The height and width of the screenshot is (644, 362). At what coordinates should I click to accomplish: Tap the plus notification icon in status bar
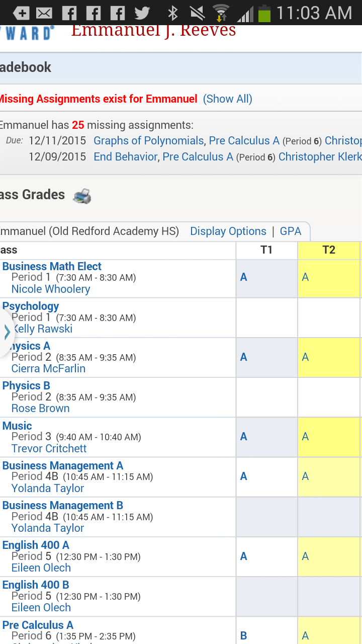coord(21,13)
